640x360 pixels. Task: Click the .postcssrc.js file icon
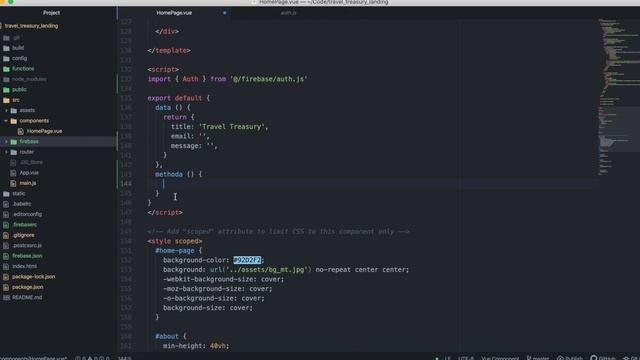pos(6,246)
